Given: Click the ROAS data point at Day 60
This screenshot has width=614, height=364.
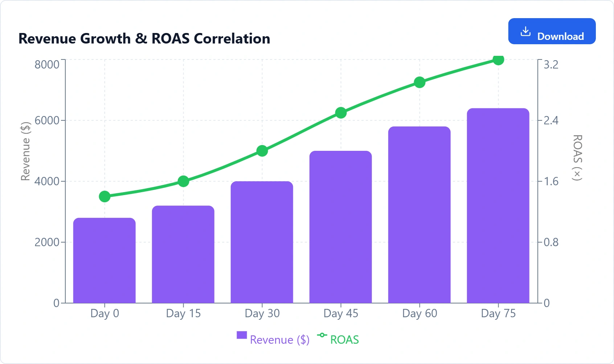Looking at the screenshot, I should tap(419, 83).
